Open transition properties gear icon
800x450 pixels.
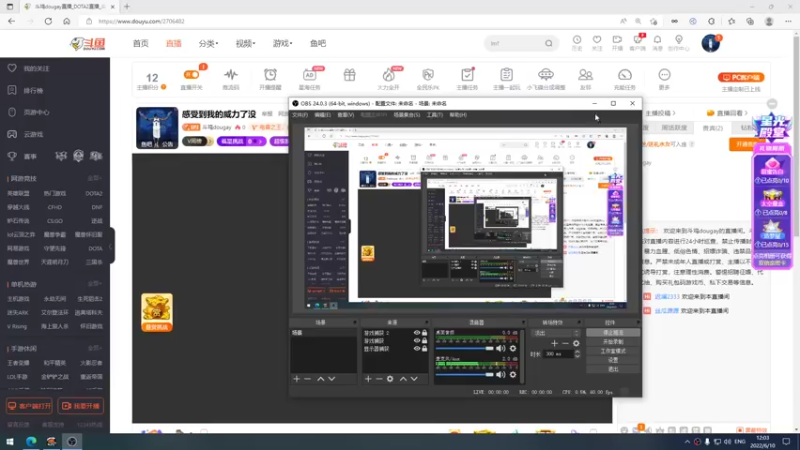tap(576, 343)
